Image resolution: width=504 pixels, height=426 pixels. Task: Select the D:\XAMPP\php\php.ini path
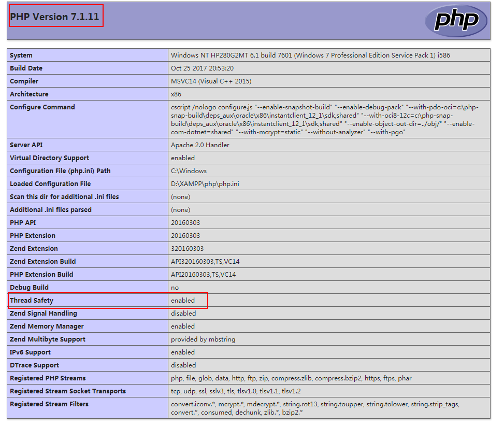205,183
